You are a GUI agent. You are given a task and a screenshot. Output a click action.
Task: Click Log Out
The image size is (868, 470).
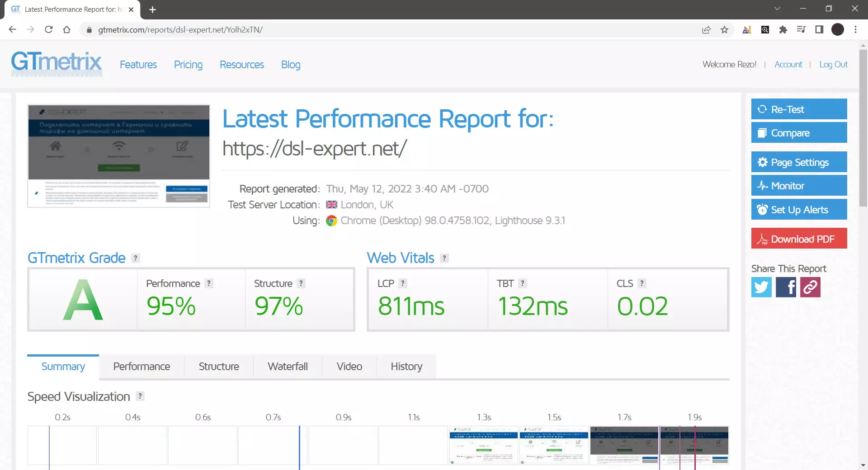(833, 64)
